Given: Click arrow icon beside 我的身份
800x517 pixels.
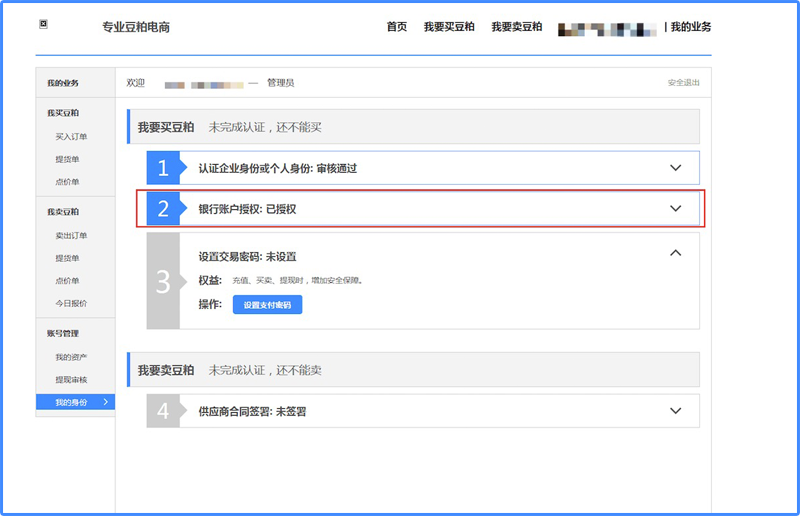Looking at the screenshot, I should pyautogui.click(x=106, y=402).
